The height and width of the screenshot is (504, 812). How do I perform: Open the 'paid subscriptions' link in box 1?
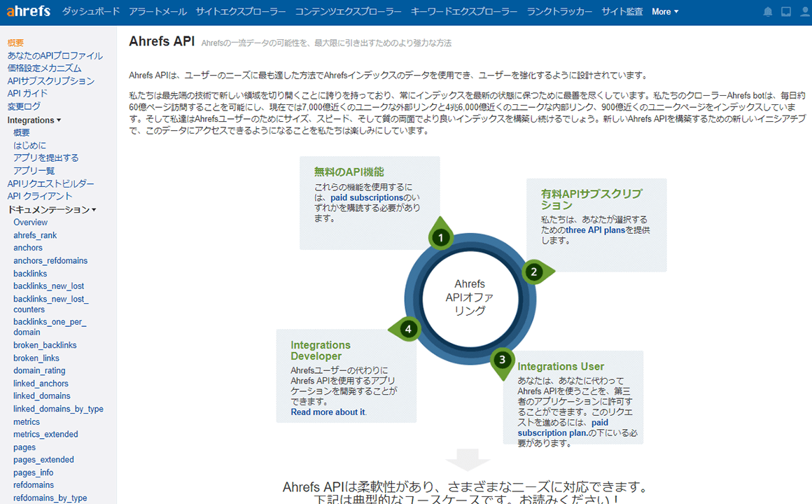click(x=366, y=198)
